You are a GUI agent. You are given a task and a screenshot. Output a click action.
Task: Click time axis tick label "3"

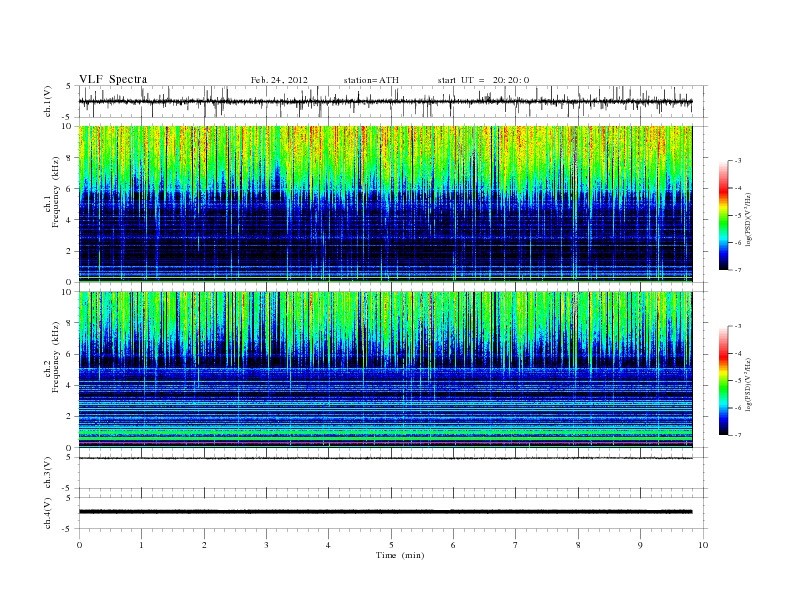point(266,545)
